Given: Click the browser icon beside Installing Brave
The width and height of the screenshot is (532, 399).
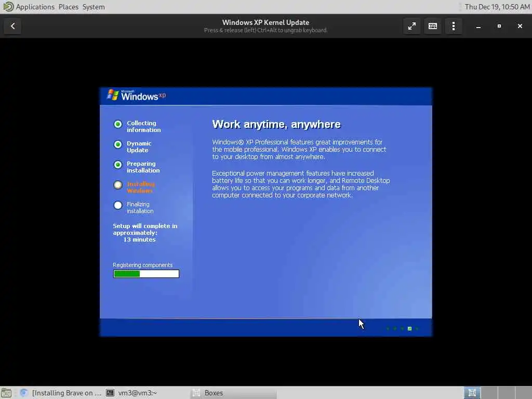Looking at the screenshot, I should (24, 393).
